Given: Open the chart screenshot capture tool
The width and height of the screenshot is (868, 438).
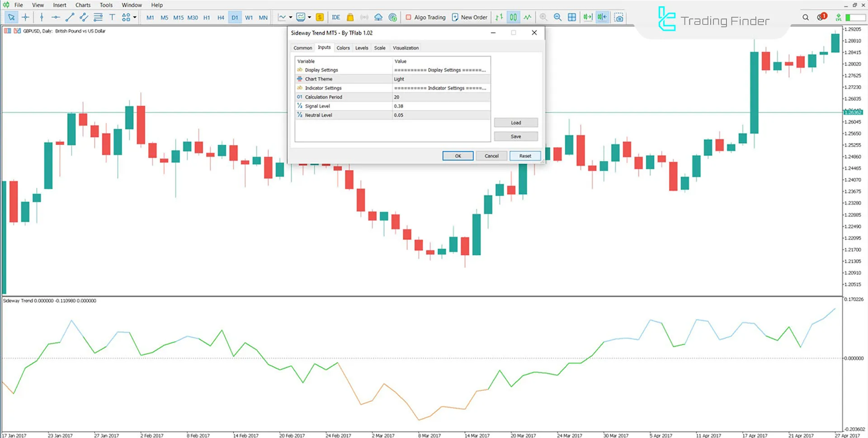Looking at the screenshot, I should click(619, 17).
